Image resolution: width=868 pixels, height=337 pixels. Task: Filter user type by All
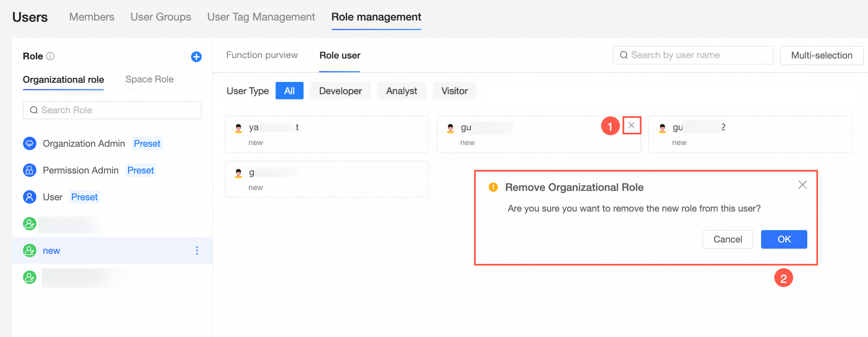[x=289, y=91]
